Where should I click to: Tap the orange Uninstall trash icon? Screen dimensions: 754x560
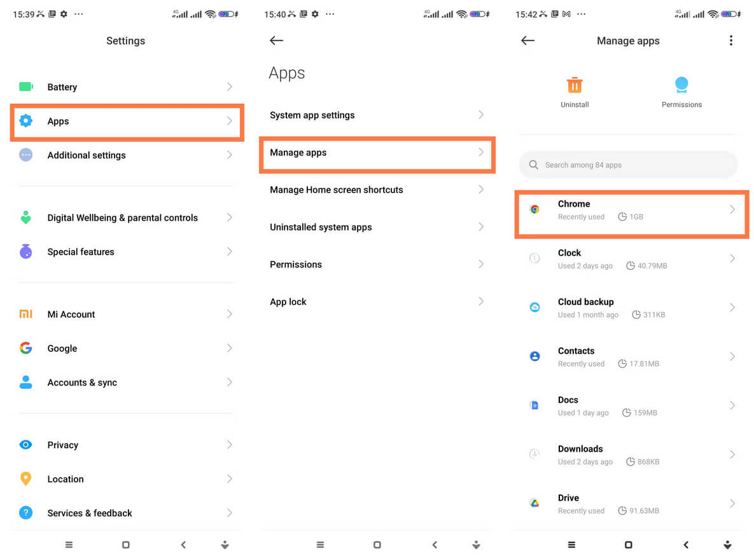[x=575, y=85]
